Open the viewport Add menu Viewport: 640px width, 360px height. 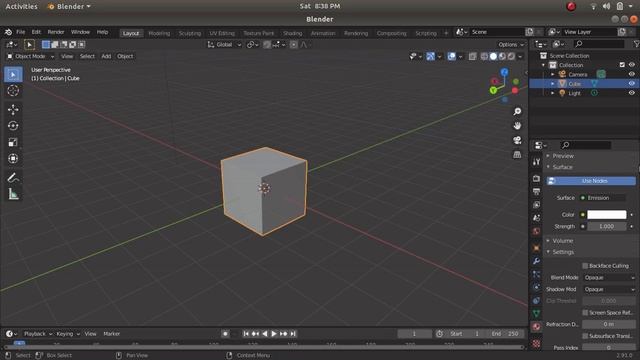pyautogui.click(x=106, y=56)
